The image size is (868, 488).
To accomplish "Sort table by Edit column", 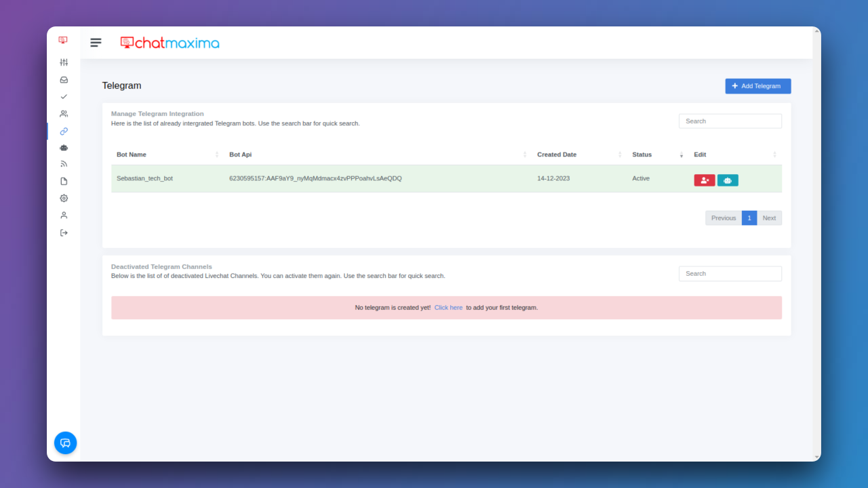I will click(735, 155).
